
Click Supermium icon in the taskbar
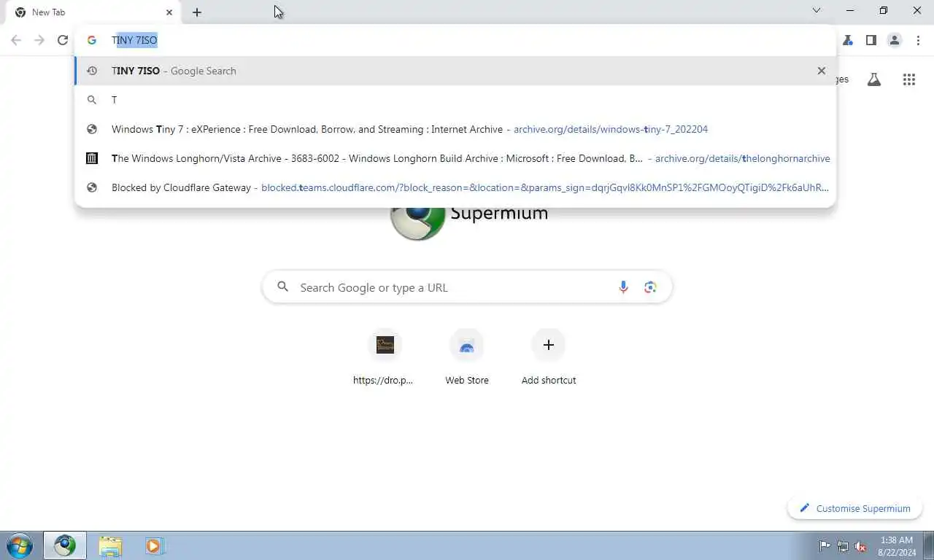pos(65,545)
